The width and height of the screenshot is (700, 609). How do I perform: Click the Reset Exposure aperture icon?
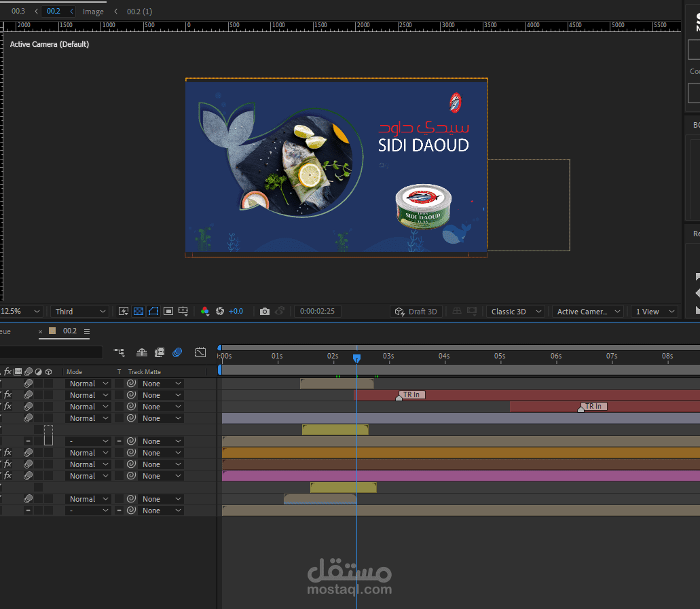pyautogui.click(x=220, y=311)
